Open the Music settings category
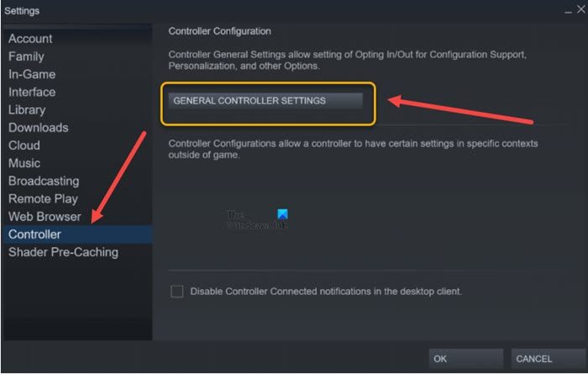Screen dimensions: 588x374 24,163
